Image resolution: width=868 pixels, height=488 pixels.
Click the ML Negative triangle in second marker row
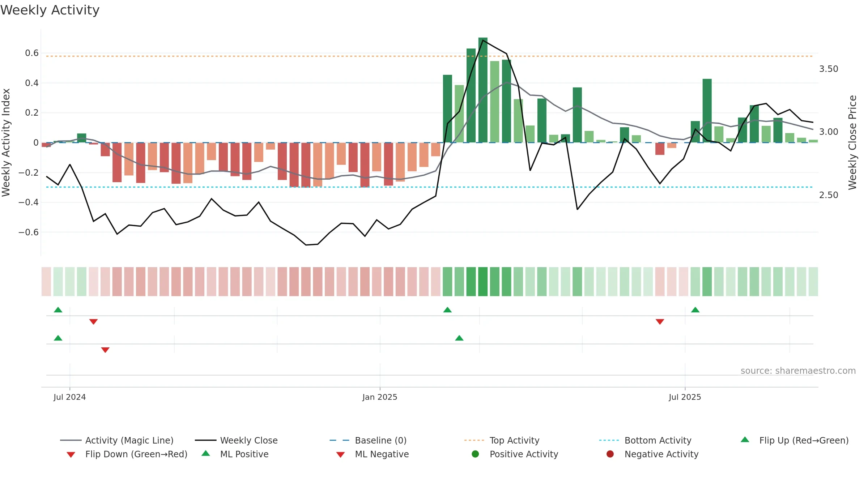[x=105, y=350]
